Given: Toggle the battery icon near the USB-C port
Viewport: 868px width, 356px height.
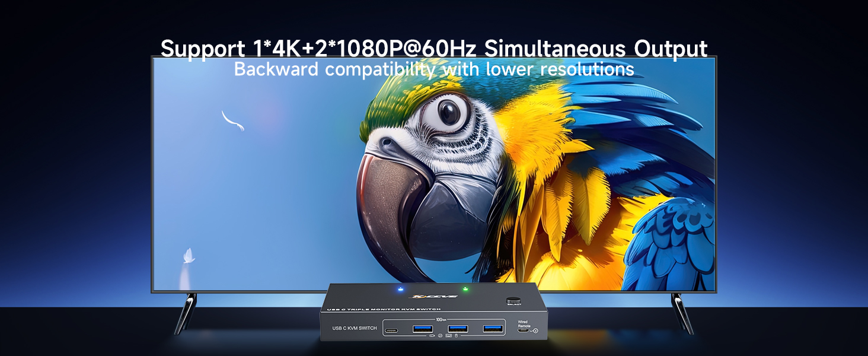Looking at the screenshot, I should coord(432,335).
